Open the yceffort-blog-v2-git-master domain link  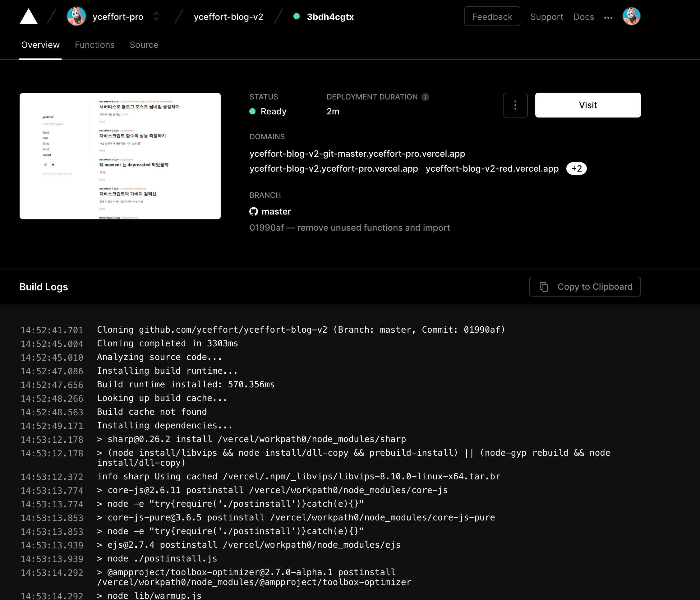coord(357,154)
